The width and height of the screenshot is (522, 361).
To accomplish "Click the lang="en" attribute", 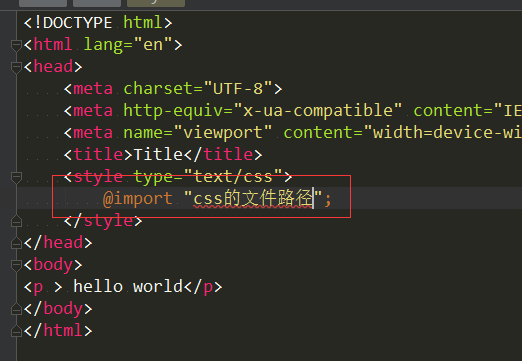I will 128,45.
